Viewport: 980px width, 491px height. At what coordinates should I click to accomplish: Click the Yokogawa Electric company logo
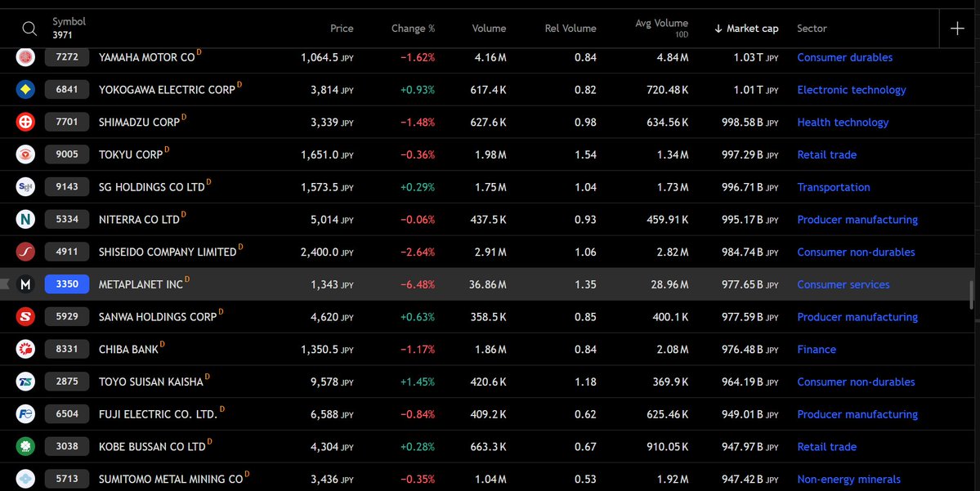[25, 89]
